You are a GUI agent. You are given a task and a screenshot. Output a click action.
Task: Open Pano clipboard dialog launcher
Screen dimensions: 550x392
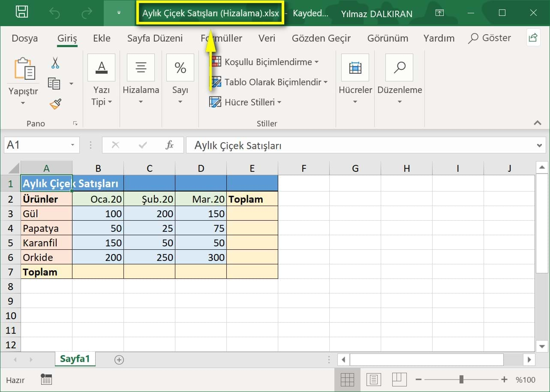pos(75,123)
